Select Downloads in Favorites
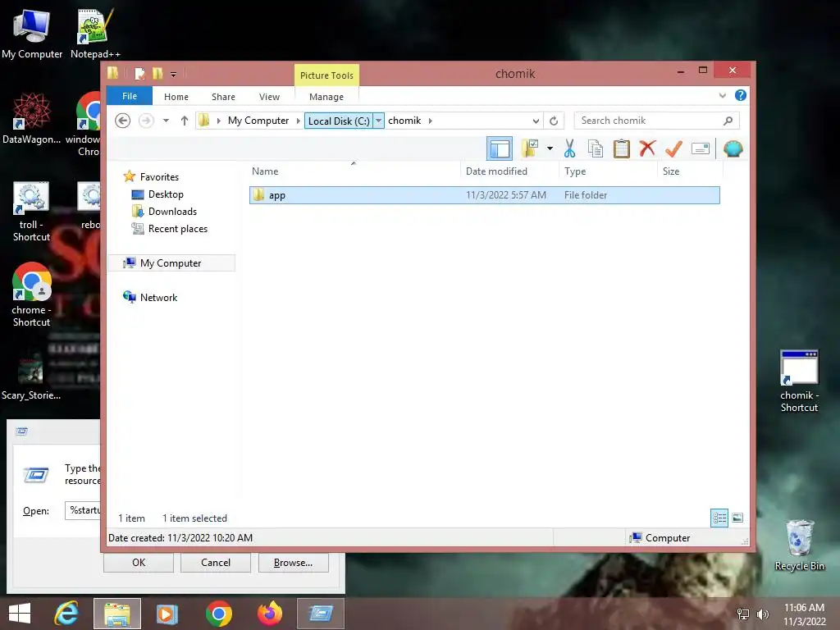Screen dimensions: 840x630 pos(172,212)
